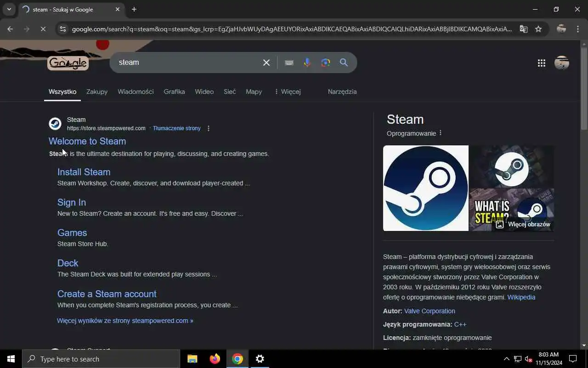The height and width of the screenshot is (368, 588).
Task: Start voice search with microphone
Action: (x=307, y=63)
